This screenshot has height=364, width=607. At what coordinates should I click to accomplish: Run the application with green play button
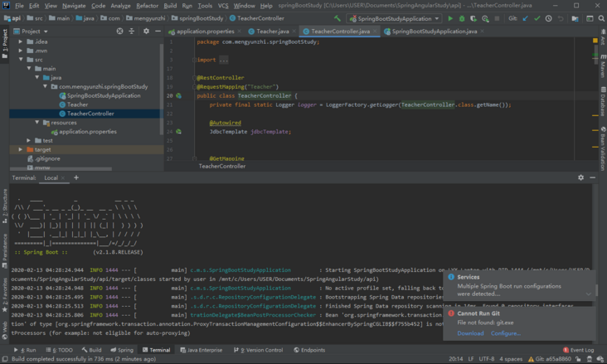pos(450,18)
